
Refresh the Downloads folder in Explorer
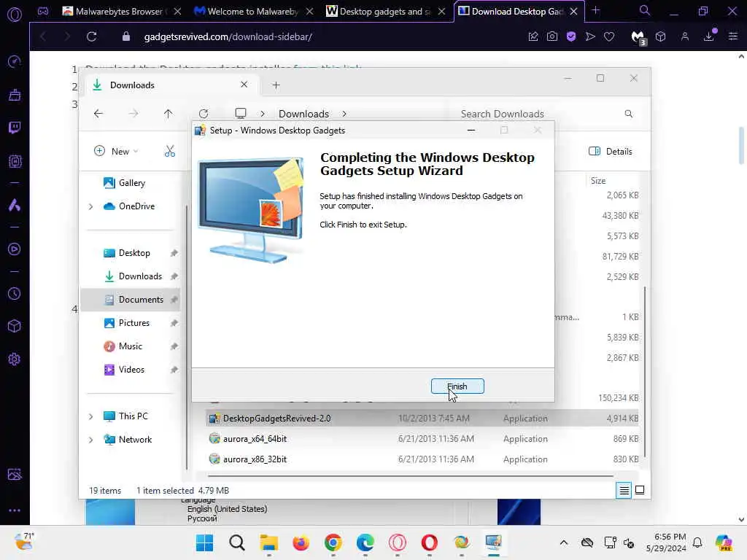204,114
